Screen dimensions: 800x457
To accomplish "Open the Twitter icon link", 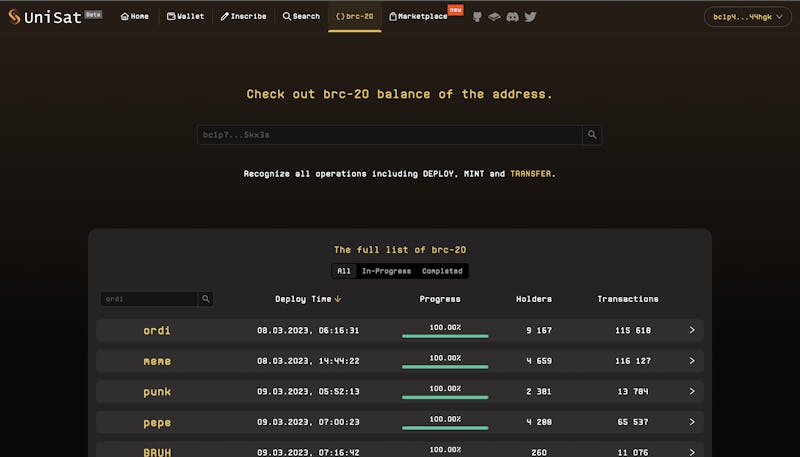I will point(530,17).
